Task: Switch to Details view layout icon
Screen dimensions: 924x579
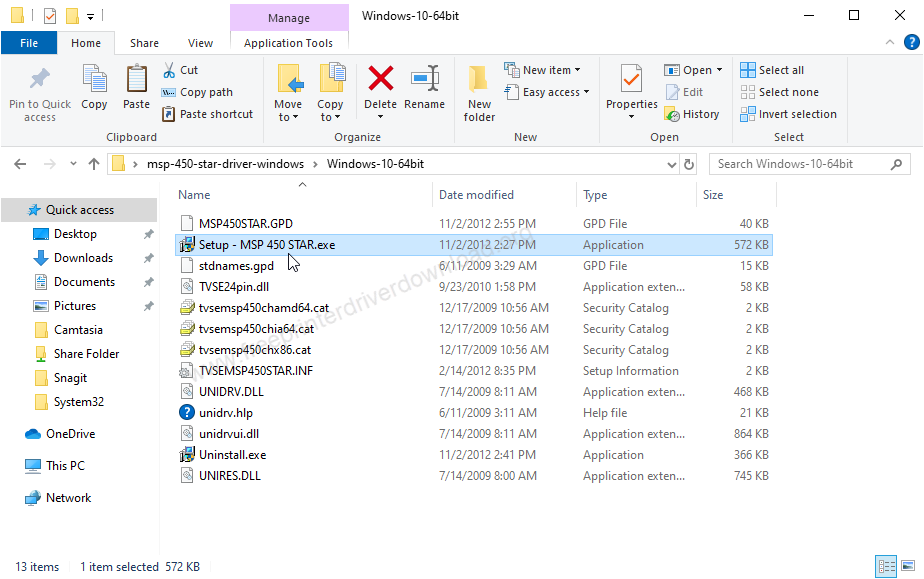Action: (x=886, y=567)
